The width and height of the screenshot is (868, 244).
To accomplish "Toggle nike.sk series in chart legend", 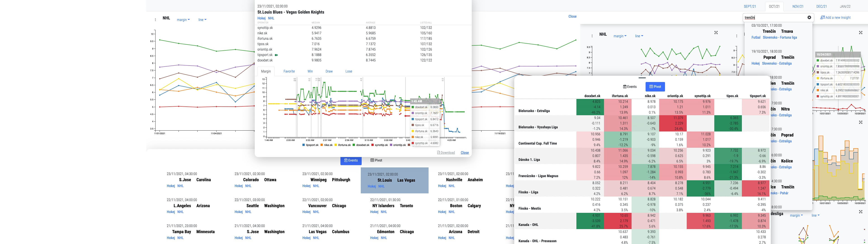I will click(x=326, y=145).
